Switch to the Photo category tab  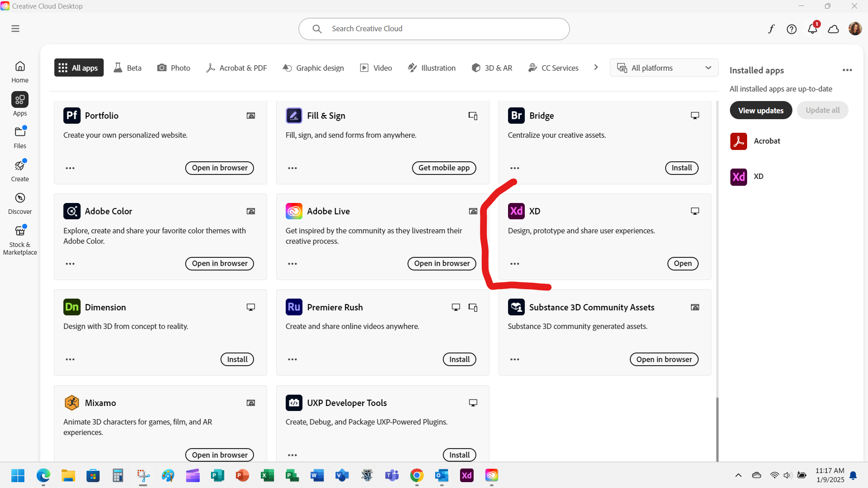(x=173, y=68)
